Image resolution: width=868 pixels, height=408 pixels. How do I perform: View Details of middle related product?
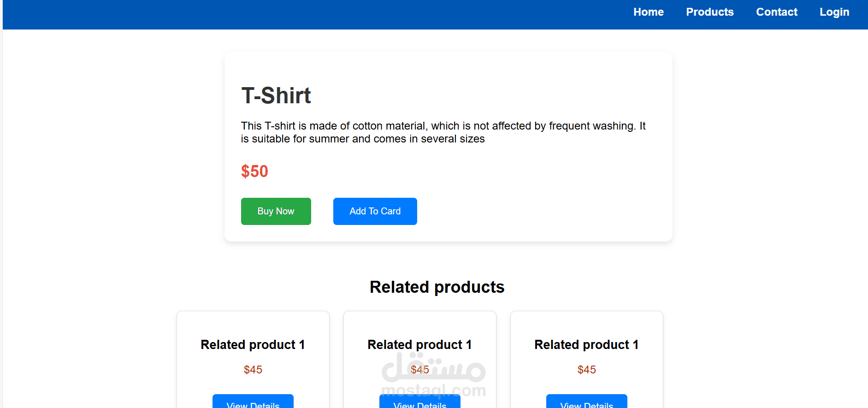[x=419, y=402]
